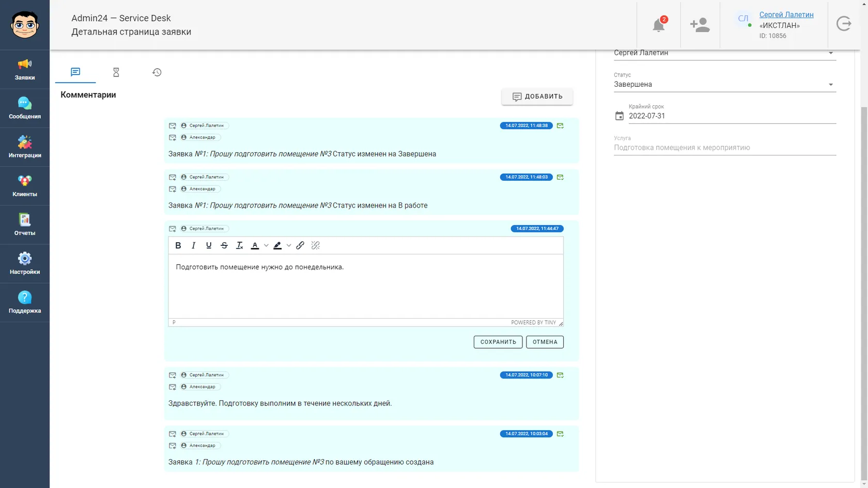Remove link in comment editor

pos(316,245)
